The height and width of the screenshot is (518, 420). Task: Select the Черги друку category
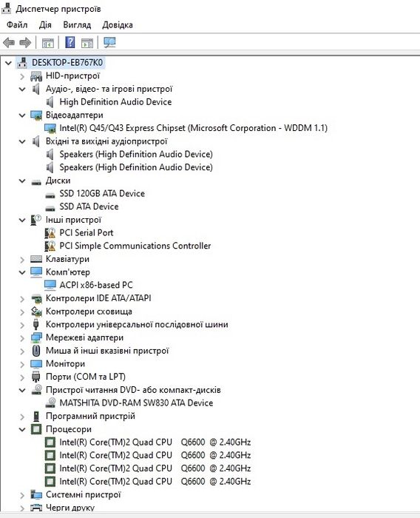point(70,508)
